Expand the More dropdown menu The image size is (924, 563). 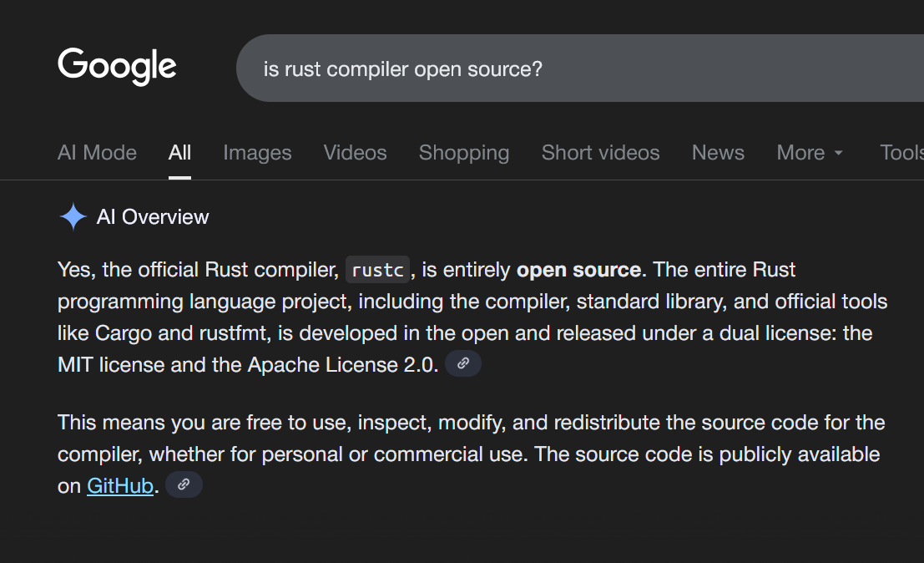(x=810, y=153)
